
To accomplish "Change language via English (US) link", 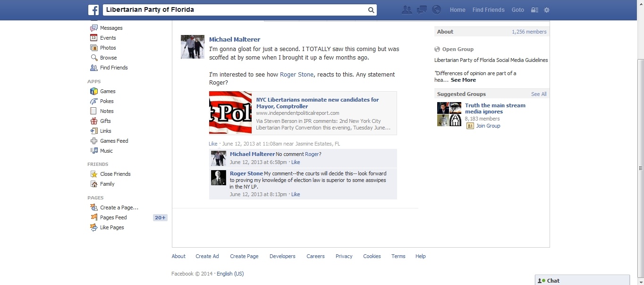I will pyautogui.click(x=230, y=274).
